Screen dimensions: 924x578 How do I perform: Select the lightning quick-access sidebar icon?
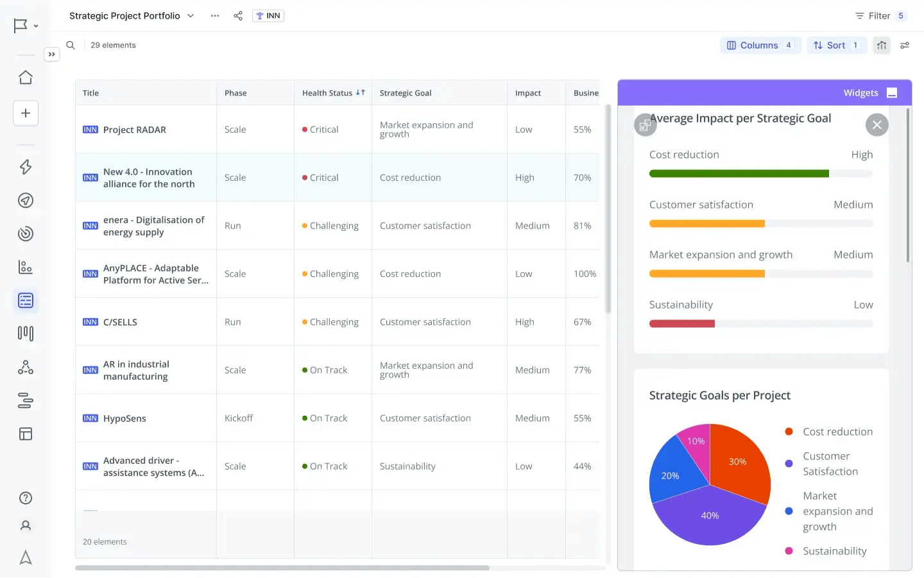tap(26, 167)
